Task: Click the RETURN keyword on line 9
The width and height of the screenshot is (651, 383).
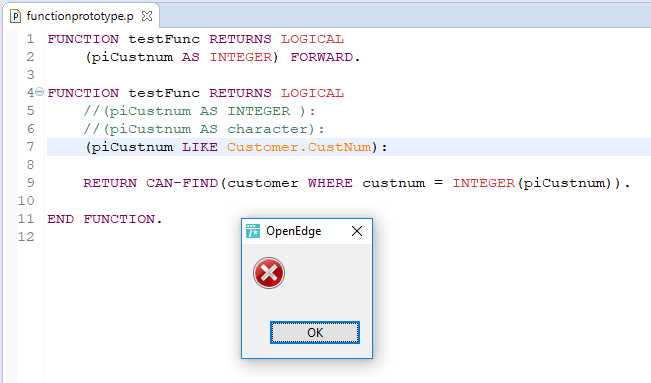Action: (x=110, y=183)
